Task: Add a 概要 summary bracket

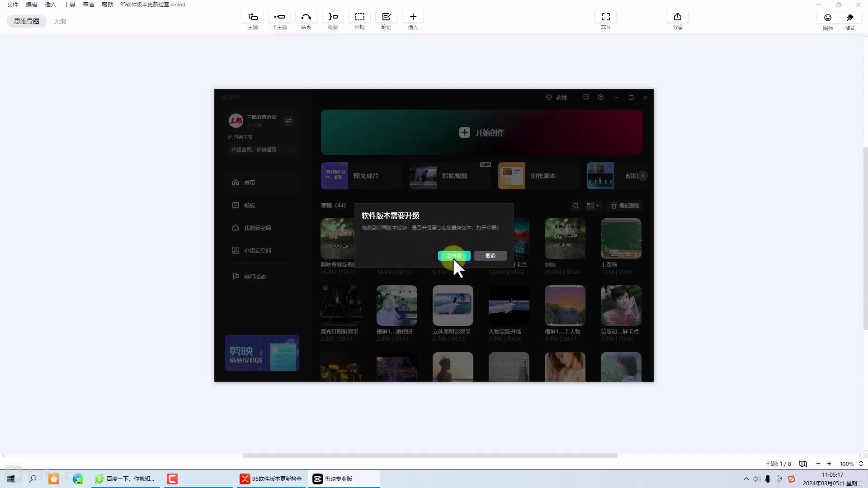Action: pos(333,20)
